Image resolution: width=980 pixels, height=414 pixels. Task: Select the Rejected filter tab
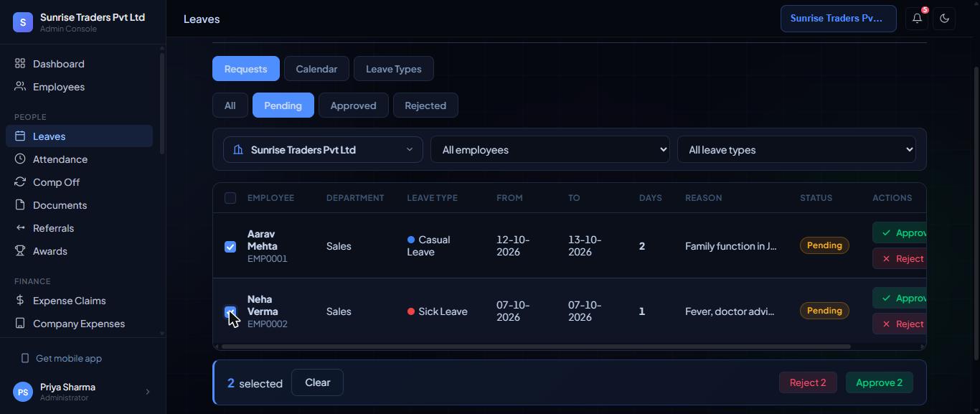[425, 105]
